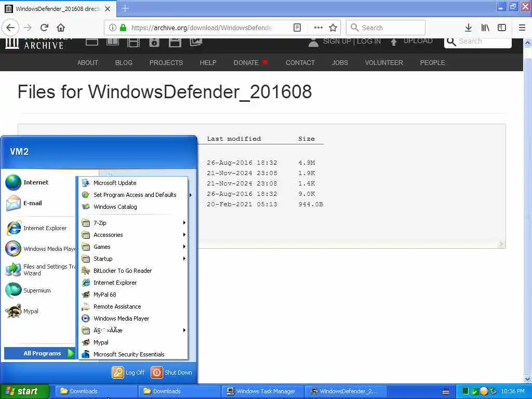Open All Programs green arrow

click(70, 353)
